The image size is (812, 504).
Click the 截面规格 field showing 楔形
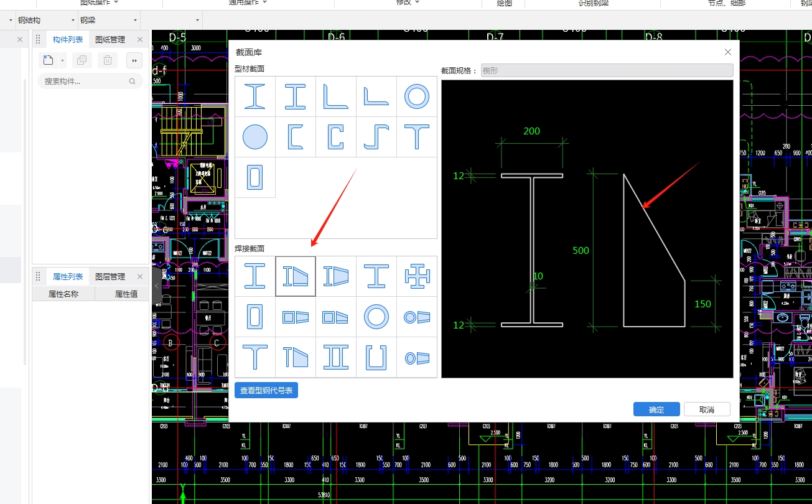pyautogui.click(x=607, y=70)
